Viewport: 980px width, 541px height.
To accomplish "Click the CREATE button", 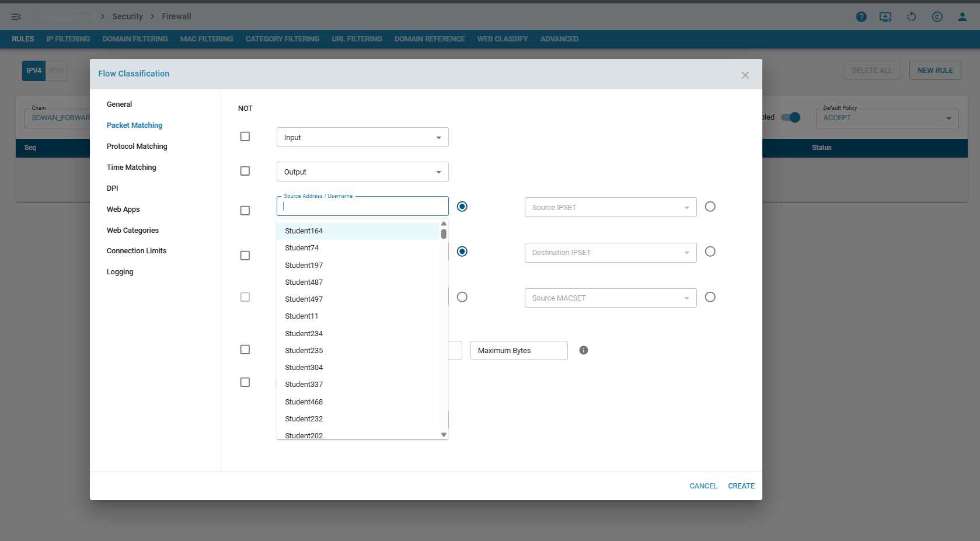I will pyautogui.click(x=741, y=486).
